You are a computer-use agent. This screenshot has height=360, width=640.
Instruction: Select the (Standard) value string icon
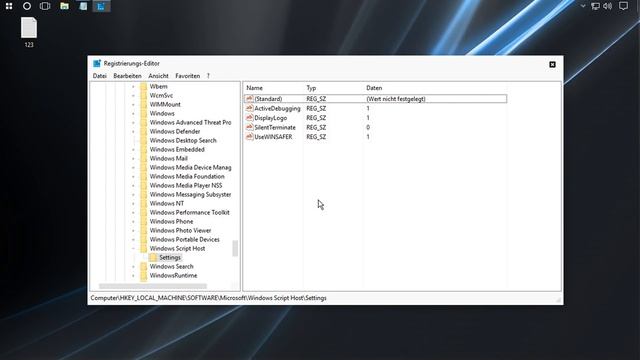[x=249, y=99]
